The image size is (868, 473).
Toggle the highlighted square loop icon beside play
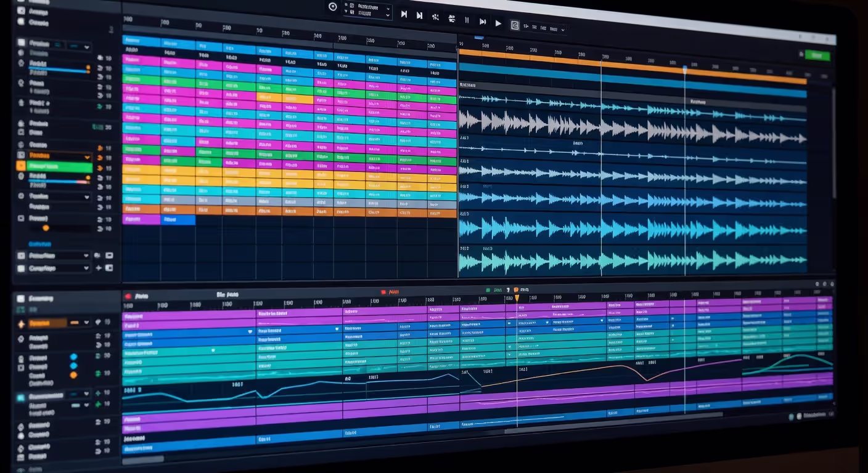[515, 25]
